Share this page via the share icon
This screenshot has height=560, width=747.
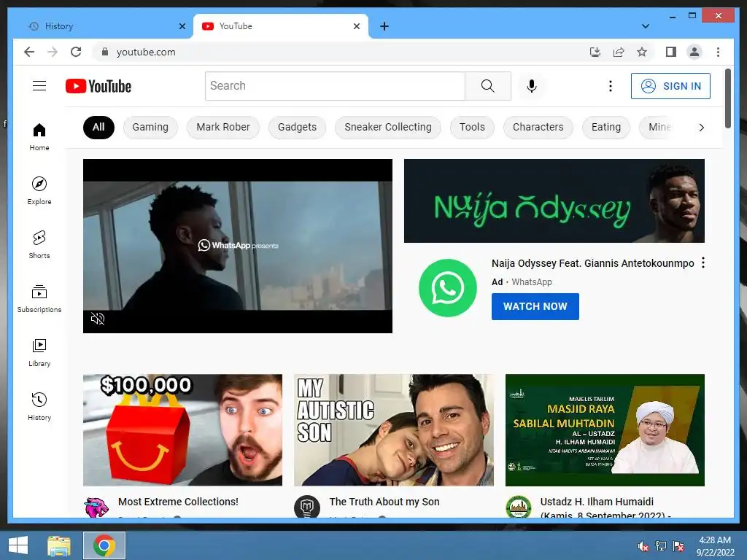click(619, 52)
